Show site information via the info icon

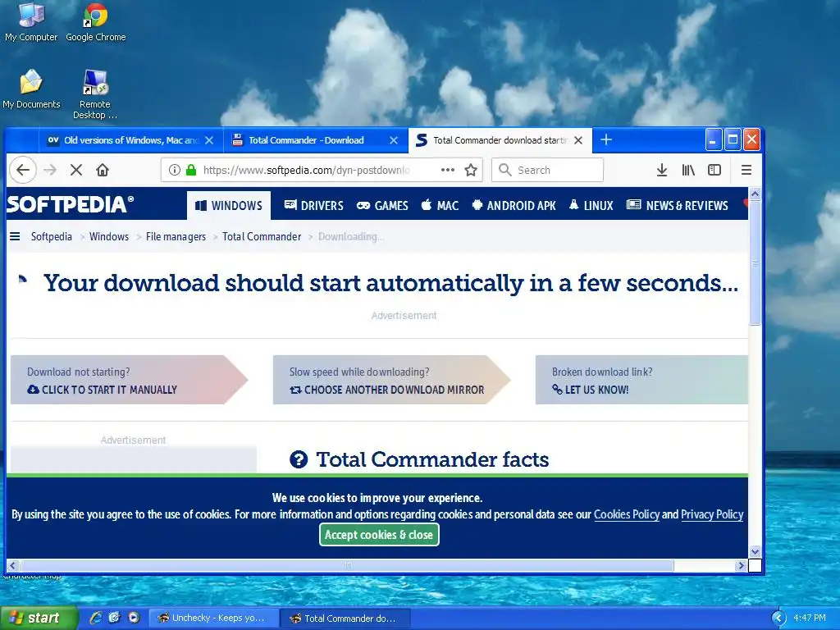click(x=174, y=170)
